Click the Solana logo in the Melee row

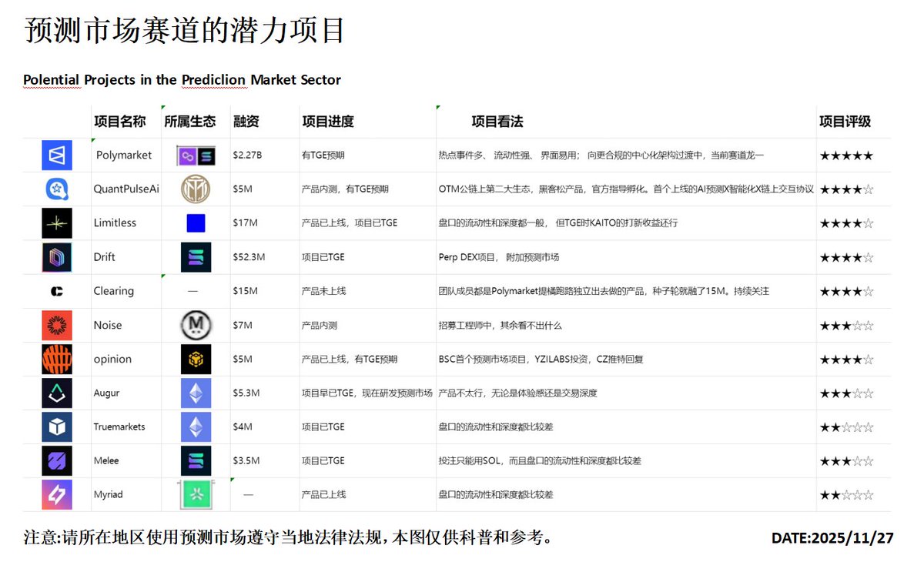coord(196,460)
